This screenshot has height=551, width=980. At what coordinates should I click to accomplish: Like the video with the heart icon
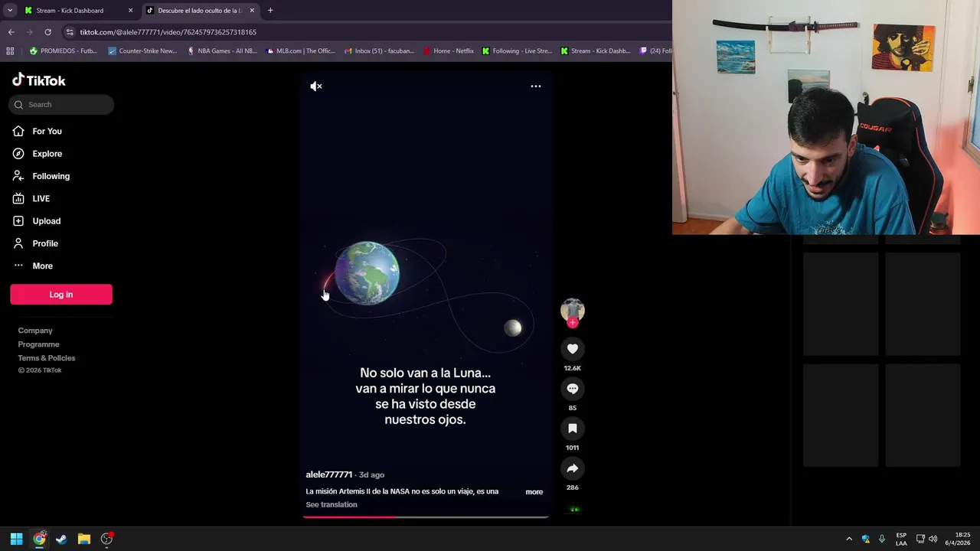(573, 349)
